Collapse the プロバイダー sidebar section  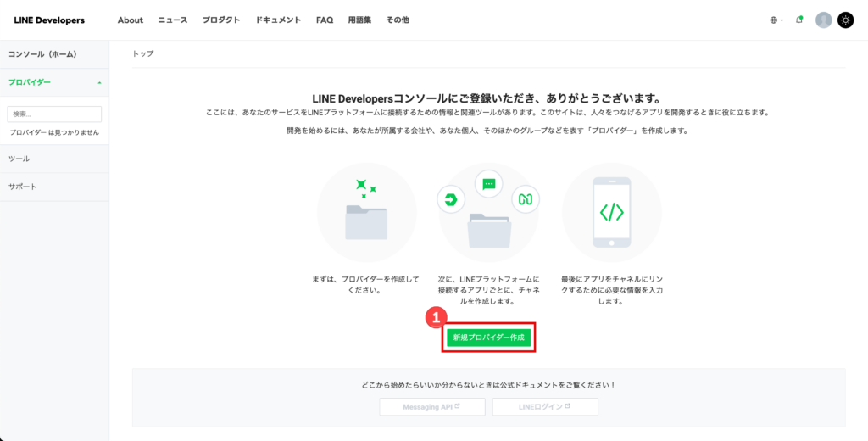[x=100, y=82]
